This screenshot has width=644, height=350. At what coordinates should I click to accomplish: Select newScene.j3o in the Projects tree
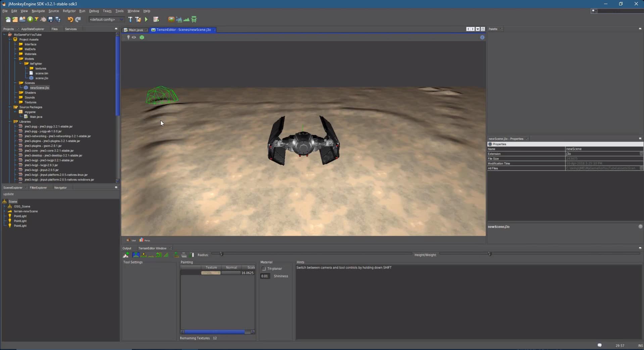[39, 88]
